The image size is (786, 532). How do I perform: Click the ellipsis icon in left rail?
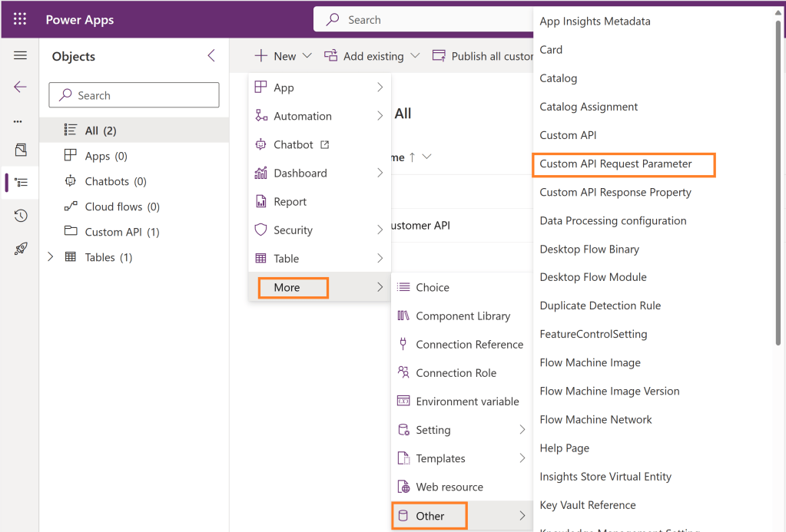[x=18, y=121]
